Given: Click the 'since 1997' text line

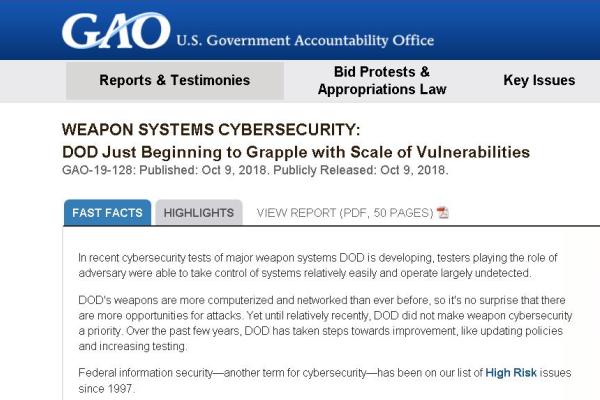Looking at the screenshot, I should (107, 389).
